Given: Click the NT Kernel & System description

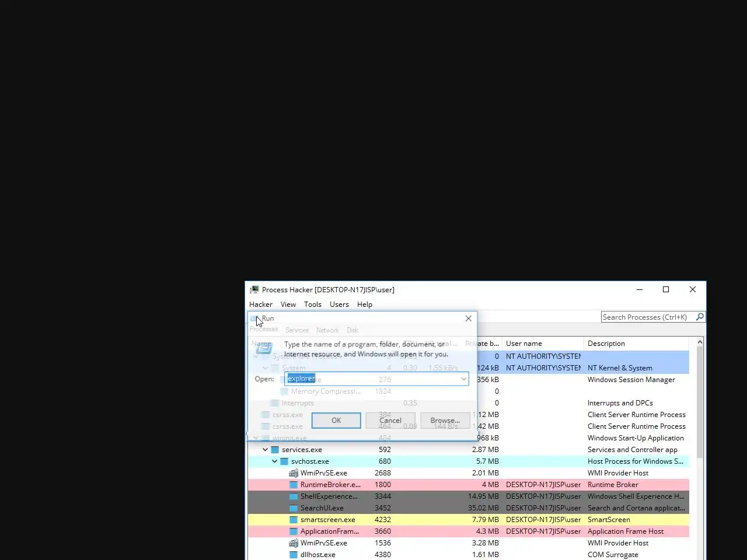Looking at the screenshot, I should tap(620, 368).
